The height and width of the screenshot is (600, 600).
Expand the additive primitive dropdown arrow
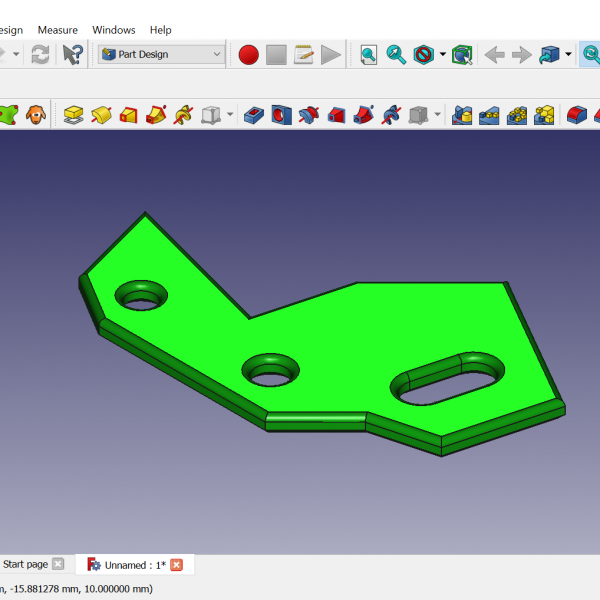230,115
